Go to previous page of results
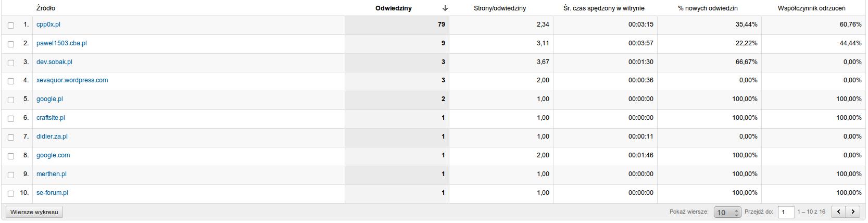Image resolution: width=868 pixels, height=223 pixels. click(838, 212)
